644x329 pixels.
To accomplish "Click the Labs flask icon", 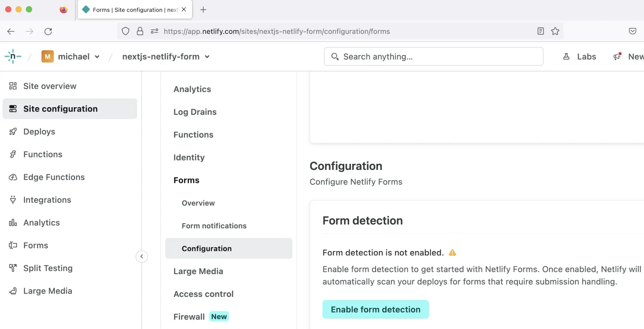I will pyautogui.click(x=566, y=56).
